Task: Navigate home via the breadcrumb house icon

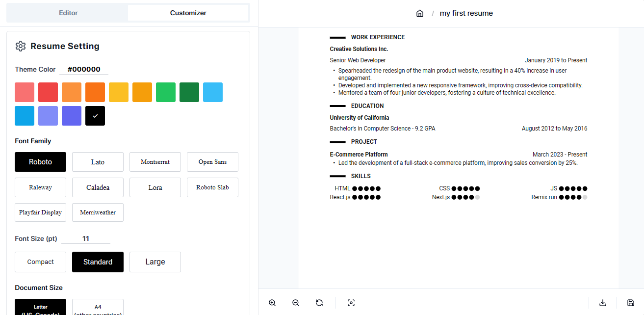Action: (420, 13)
